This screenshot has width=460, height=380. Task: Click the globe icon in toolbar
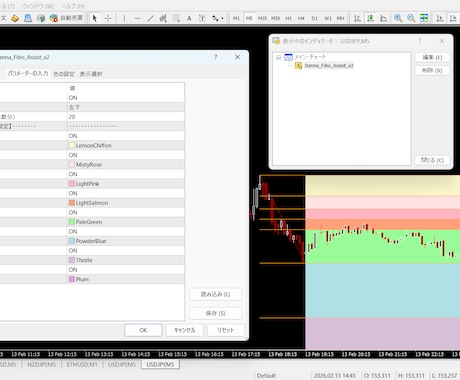click(x=41, y=18)
